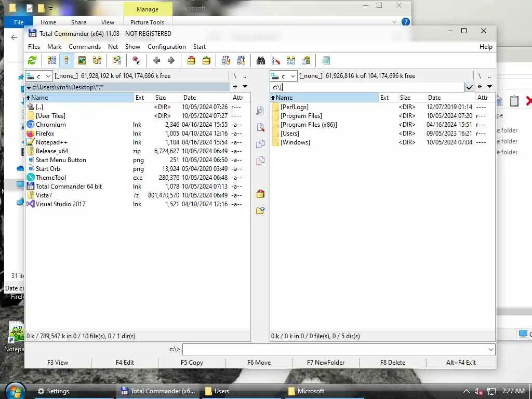Click the F7 NewFolder button

326,363
